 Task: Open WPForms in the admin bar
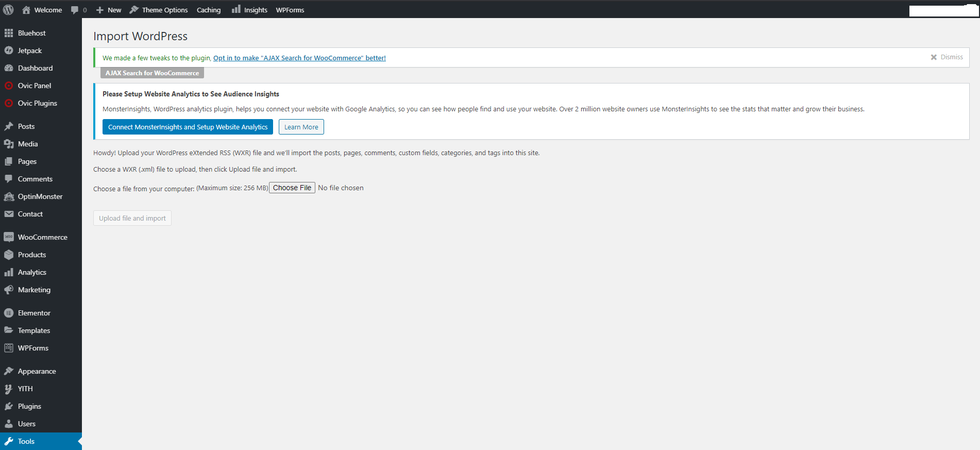290,10
